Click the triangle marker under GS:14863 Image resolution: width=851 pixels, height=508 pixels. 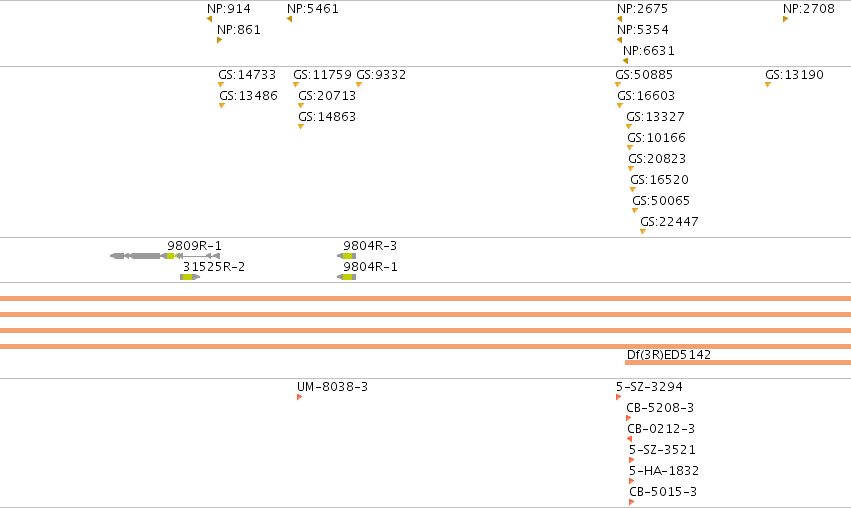coord(301,127)
